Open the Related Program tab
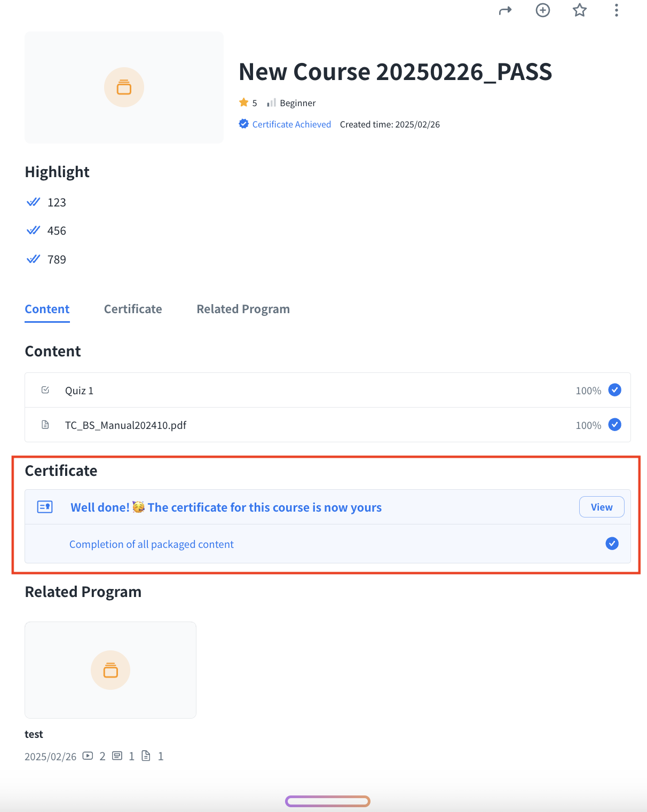647x812 pixels. pyautogui.click(x=243, y=309)
